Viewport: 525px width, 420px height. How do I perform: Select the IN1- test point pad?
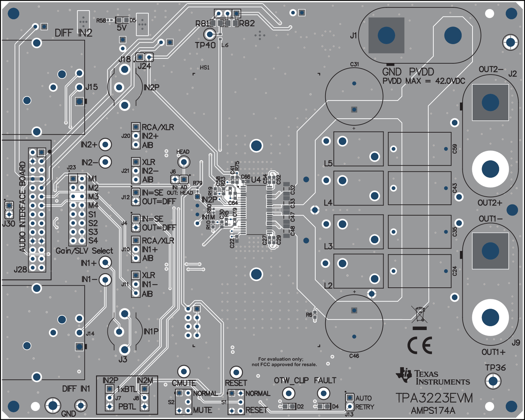(105, 280)
